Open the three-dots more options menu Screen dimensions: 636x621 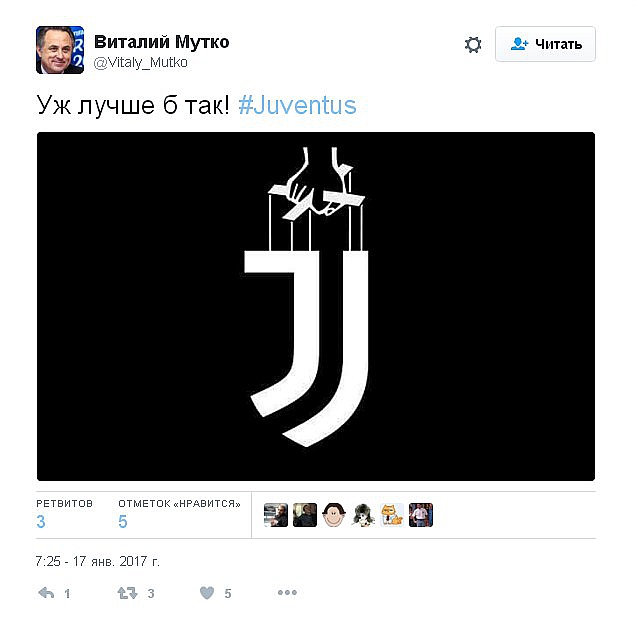(287, 593)
